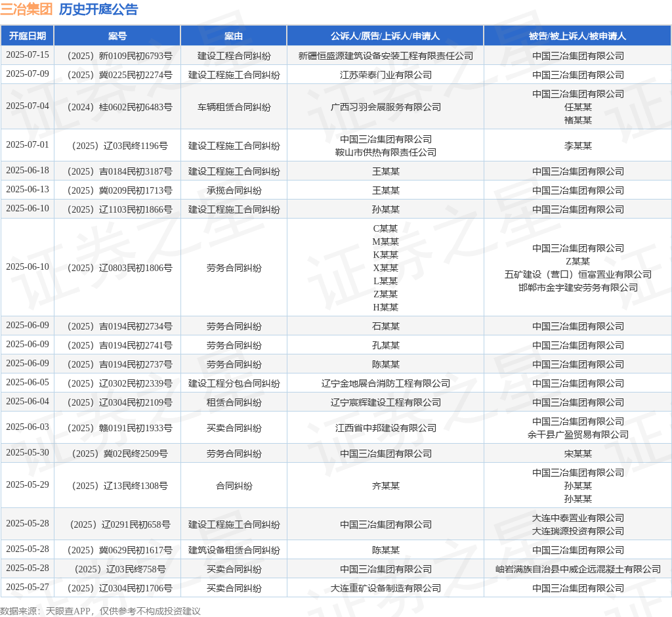672x617 pixels.
Task: Click plaintiff C某某
Action: 385,228
